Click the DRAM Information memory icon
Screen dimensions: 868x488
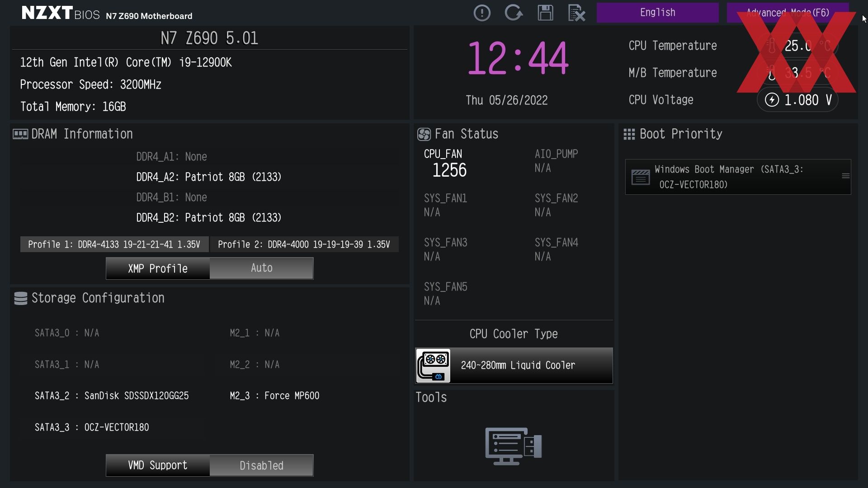pyautogui.click(x=20, y=134)
